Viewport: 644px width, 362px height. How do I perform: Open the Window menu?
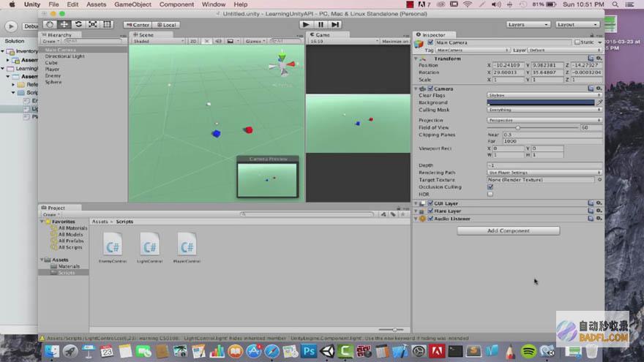[x=214, y=4]
